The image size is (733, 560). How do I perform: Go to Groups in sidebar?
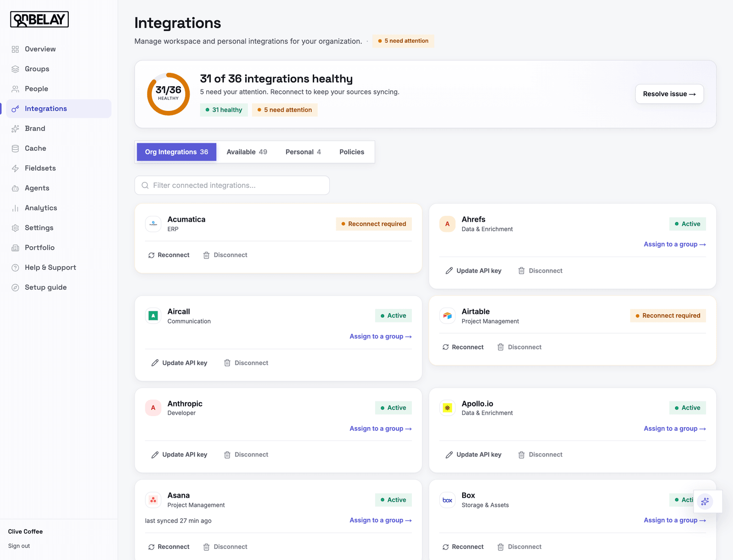[59, 69]
